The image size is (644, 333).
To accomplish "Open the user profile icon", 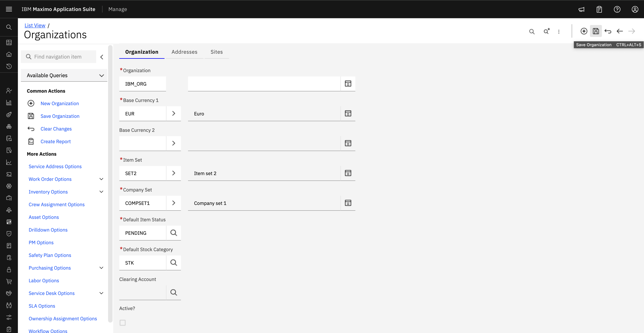I will pos(635,9).
